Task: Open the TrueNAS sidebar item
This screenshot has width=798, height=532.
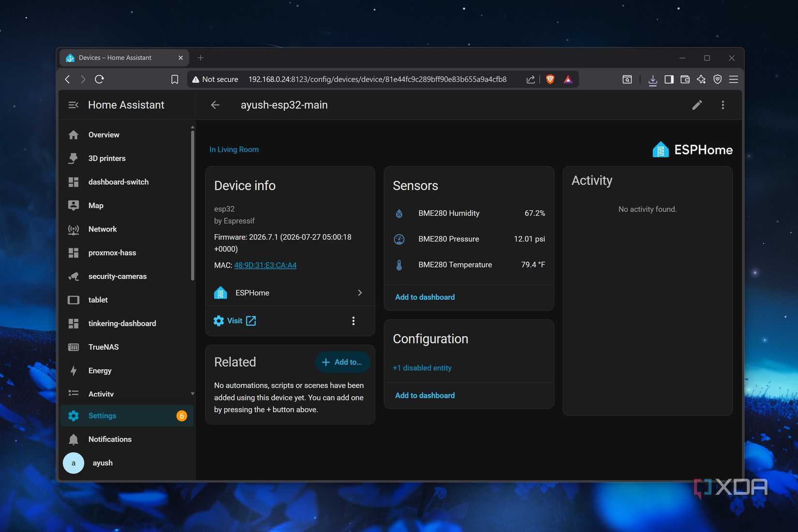Action: 127,347
